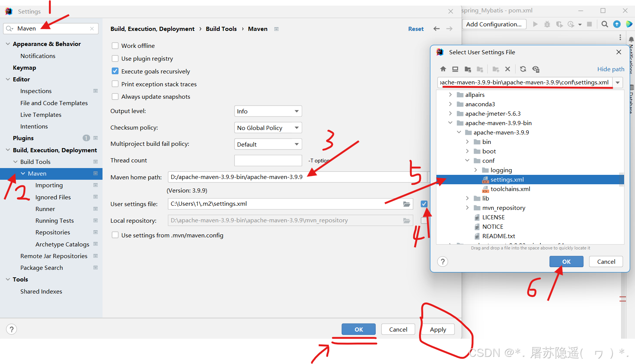Click the Run icon in main IDE toolbar

(535, 24)
